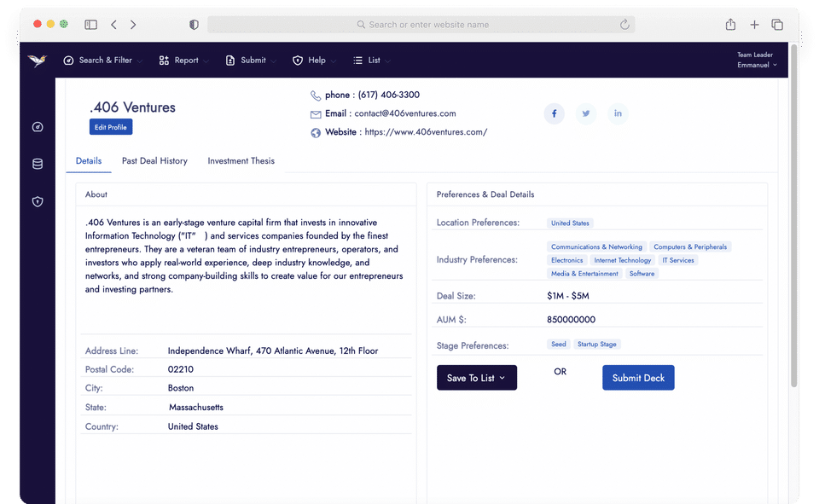
Task: Share the page from browser toolbar
Action: tap(731, 25)
